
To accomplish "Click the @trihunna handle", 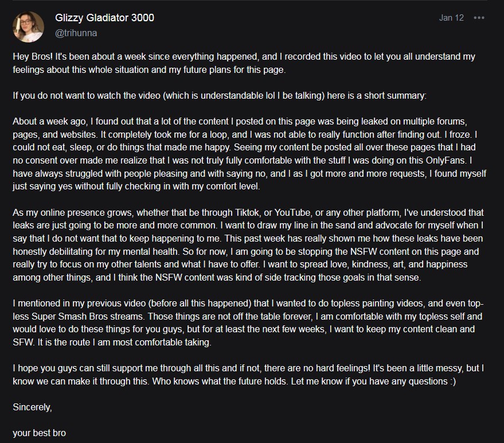I will [76, 33].
